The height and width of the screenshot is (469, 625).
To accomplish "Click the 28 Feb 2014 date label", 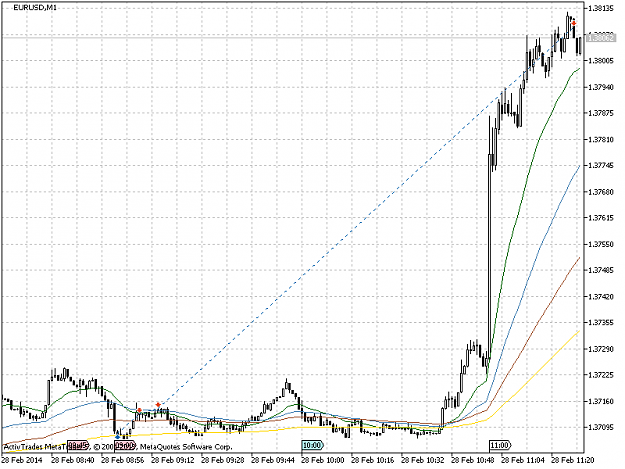I will click(x=22, y=460).
